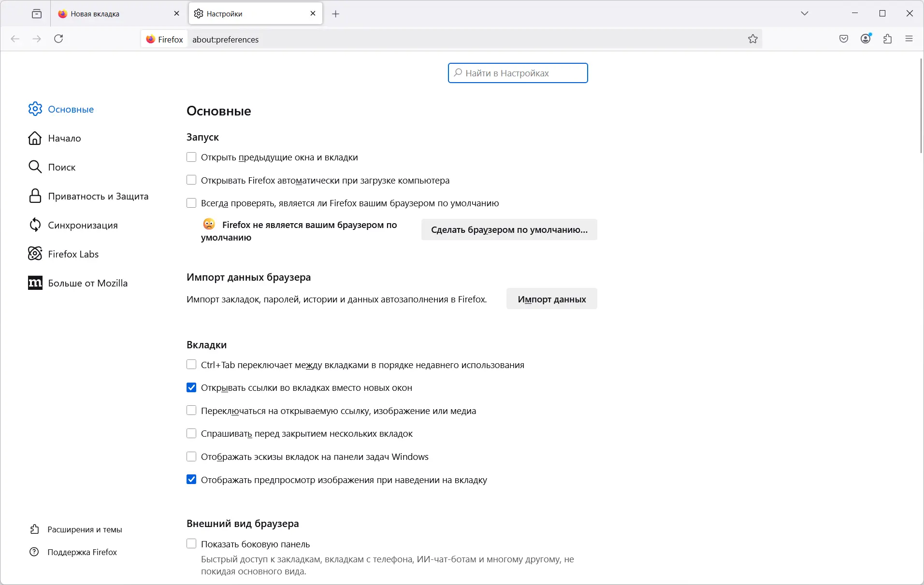The width and height of the screenshot is (924, 585).
Task: Open the "Приватность и Защита" settings section
Action: [x=98, y=196]
